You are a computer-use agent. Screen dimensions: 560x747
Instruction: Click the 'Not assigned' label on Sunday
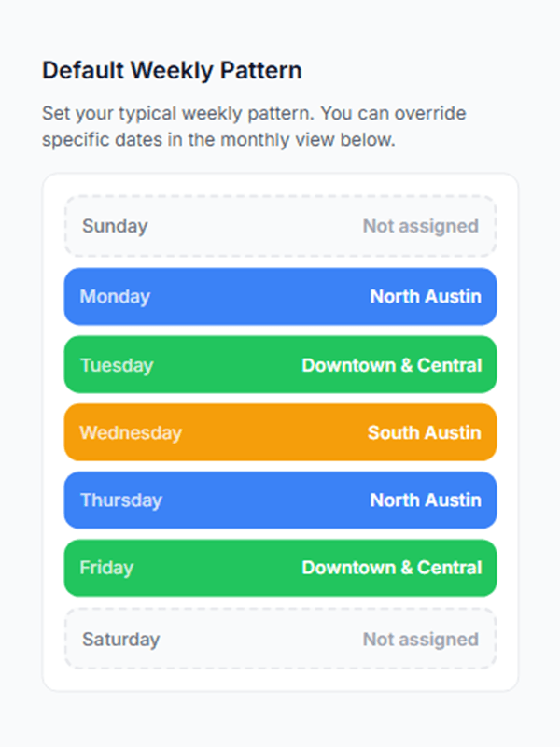pyautogui.click(x=421, y=226)
